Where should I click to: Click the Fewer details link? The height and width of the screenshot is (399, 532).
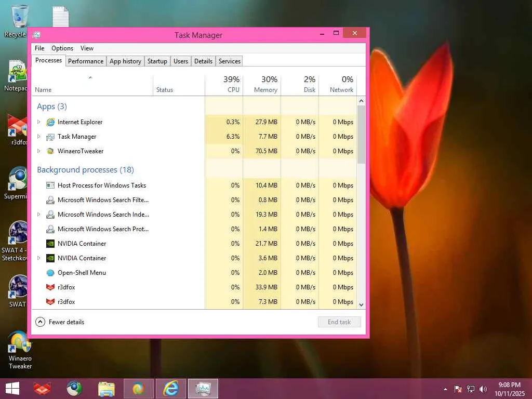pos(66,322)
